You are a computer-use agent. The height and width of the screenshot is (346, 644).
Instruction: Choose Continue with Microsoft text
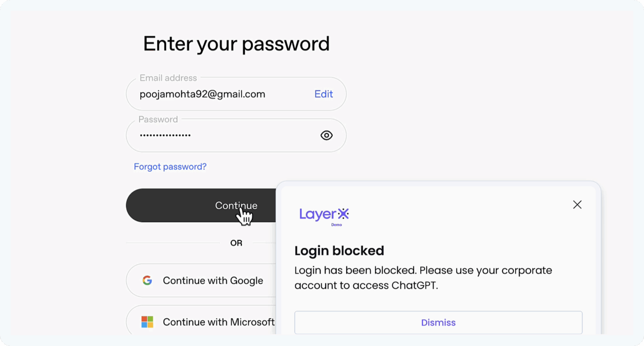point(218,322)
